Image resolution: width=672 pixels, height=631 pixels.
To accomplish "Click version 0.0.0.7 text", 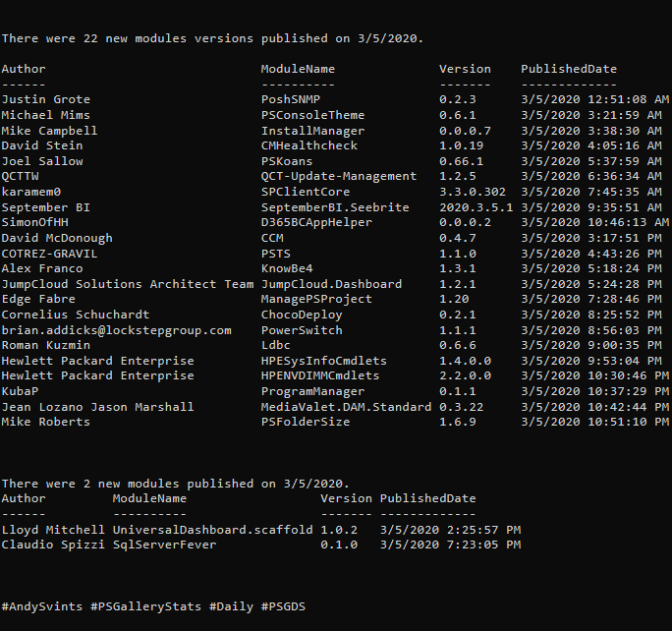I will click(x=465, y=131).
